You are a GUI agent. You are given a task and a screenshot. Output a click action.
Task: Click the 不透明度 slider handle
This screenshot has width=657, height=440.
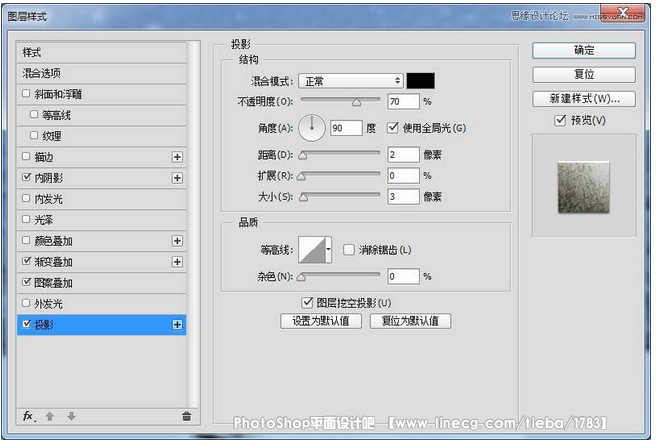point(356,103)
